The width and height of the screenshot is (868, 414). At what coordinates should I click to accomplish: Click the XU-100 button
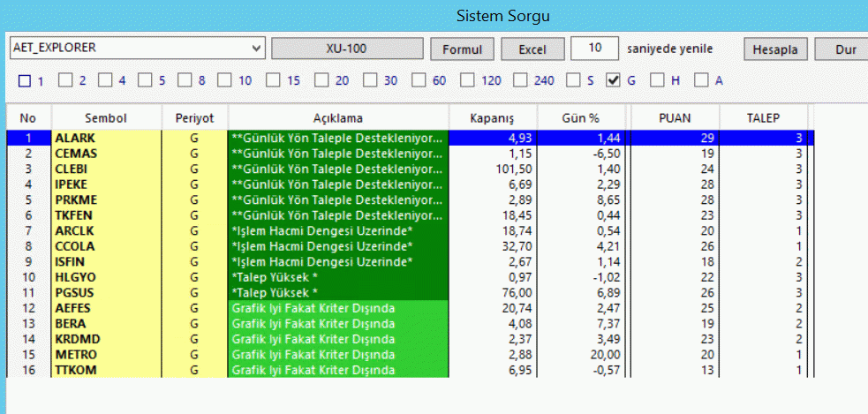coord(347,49)
